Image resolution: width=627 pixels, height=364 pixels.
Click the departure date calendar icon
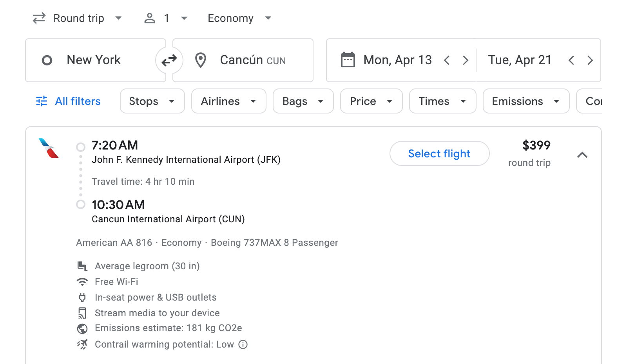[347, 59]
